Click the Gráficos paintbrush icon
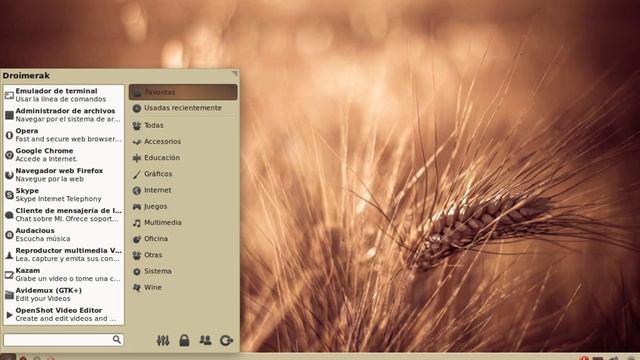 pos(137,174)
